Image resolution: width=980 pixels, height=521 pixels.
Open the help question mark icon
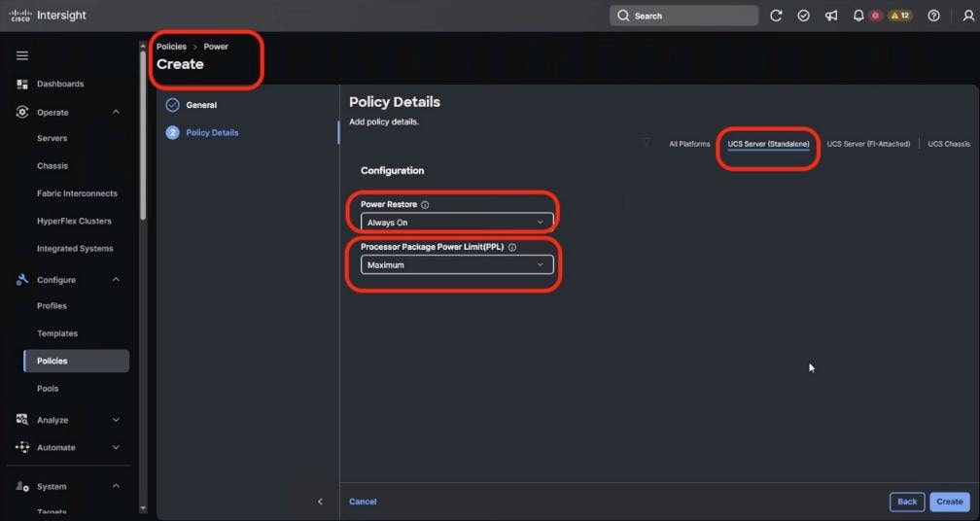pyautogui.click(x=933, y=16)
